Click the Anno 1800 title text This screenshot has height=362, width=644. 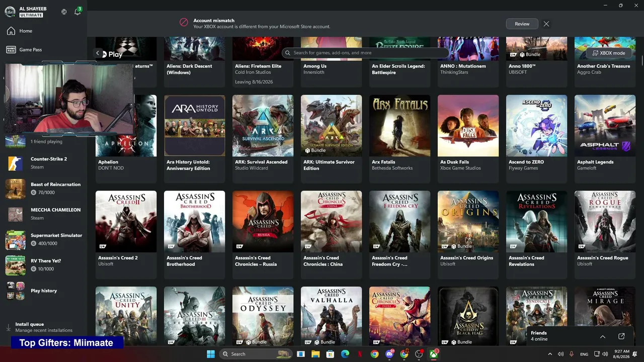coord(522,66)
